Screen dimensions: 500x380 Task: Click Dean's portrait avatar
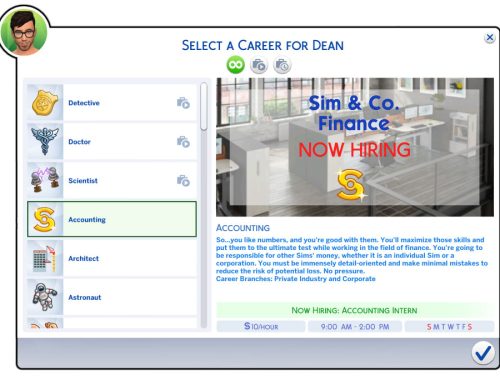[24, 32]
